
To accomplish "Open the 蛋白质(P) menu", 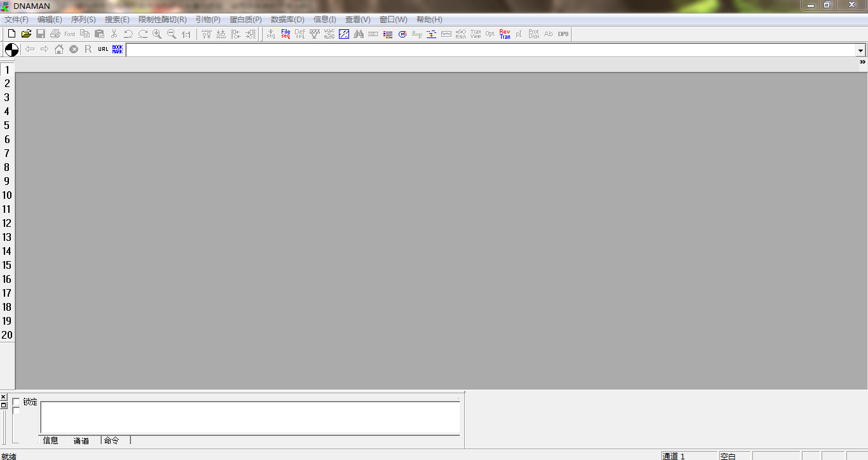I will (x=245, y=20).
